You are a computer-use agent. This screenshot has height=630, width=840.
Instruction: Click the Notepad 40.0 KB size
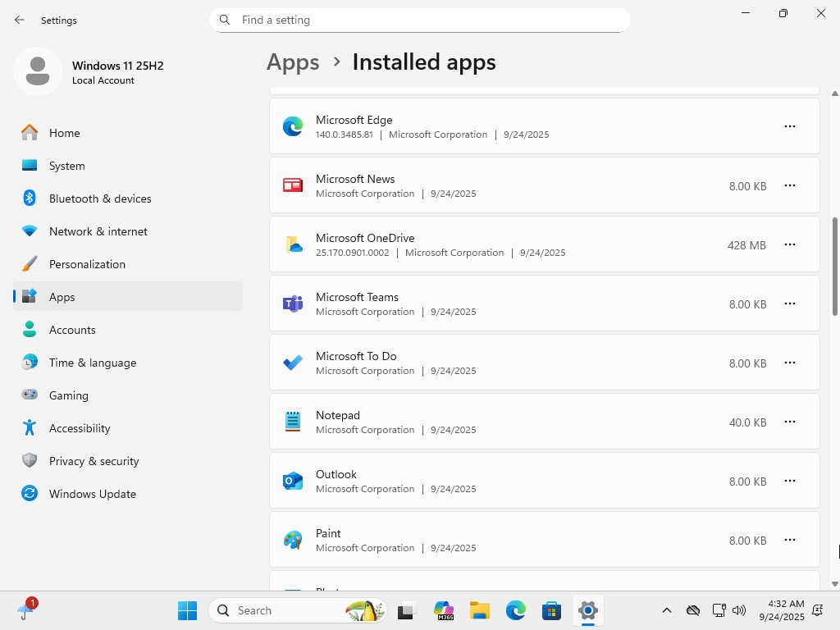747,422
